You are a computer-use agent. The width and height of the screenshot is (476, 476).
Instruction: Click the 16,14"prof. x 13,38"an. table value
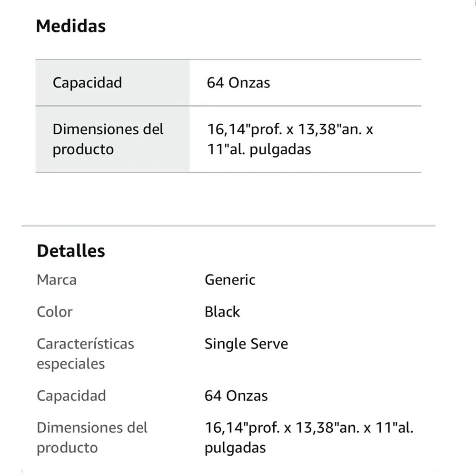[290, 129]
